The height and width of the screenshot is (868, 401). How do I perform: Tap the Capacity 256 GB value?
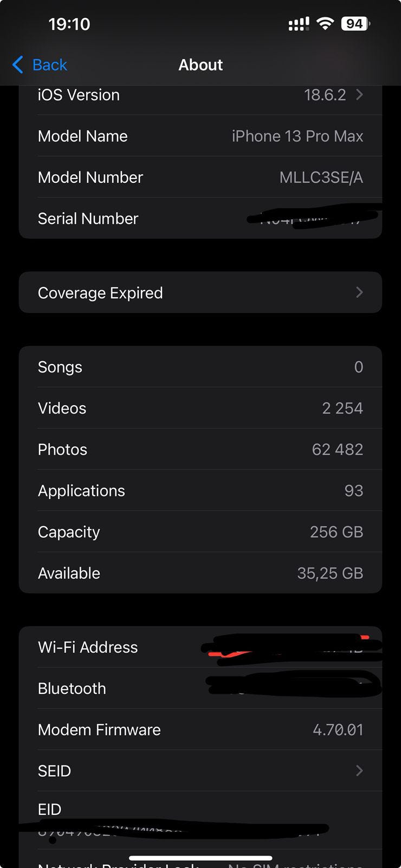(336, 532)
